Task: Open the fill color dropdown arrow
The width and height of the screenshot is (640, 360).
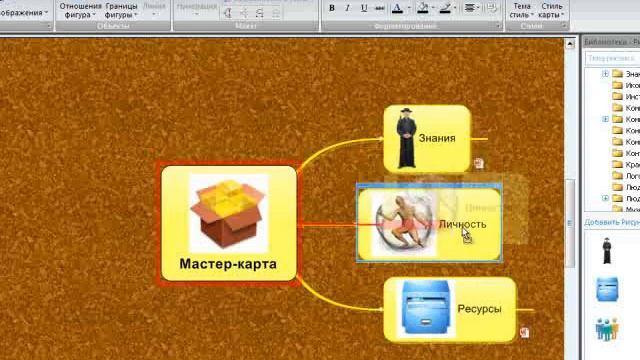Action: (433, 8)
